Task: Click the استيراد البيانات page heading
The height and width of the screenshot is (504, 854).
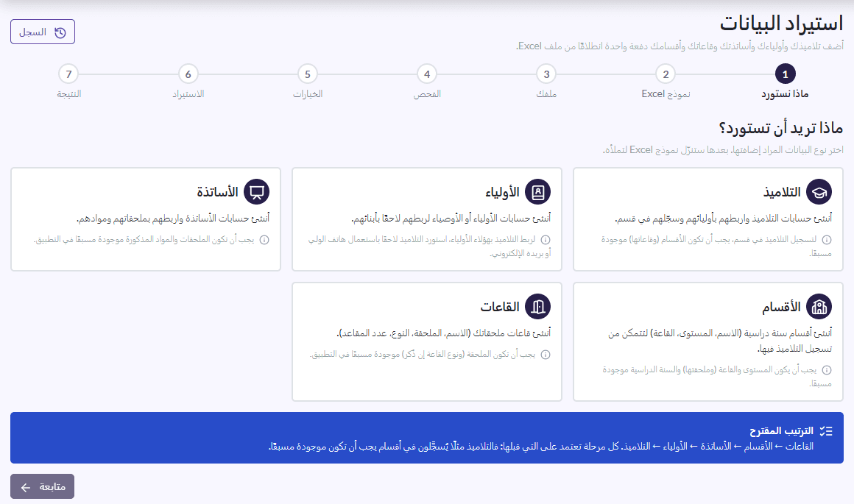Action: coord(782,24)
